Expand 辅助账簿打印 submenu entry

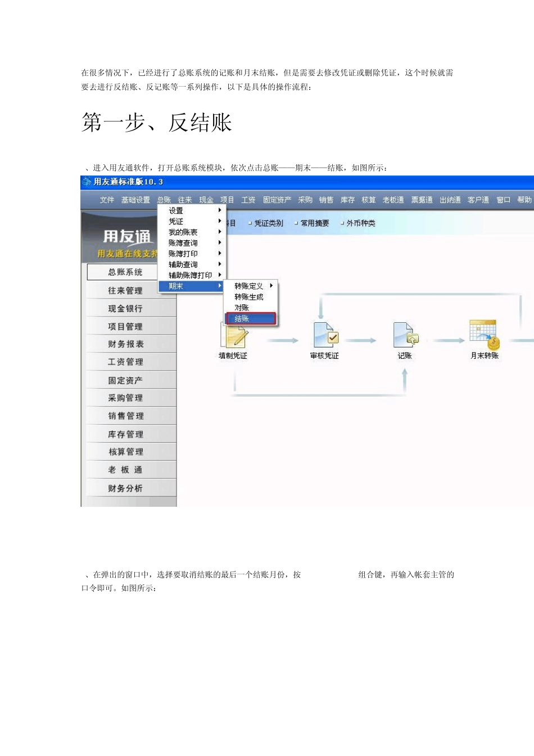[x=191, y=275]
